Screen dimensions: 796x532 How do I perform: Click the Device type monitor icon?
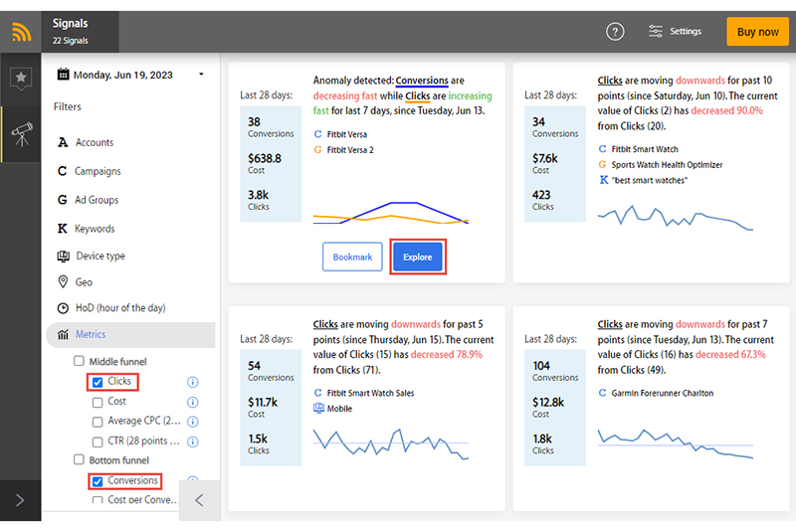63,257
